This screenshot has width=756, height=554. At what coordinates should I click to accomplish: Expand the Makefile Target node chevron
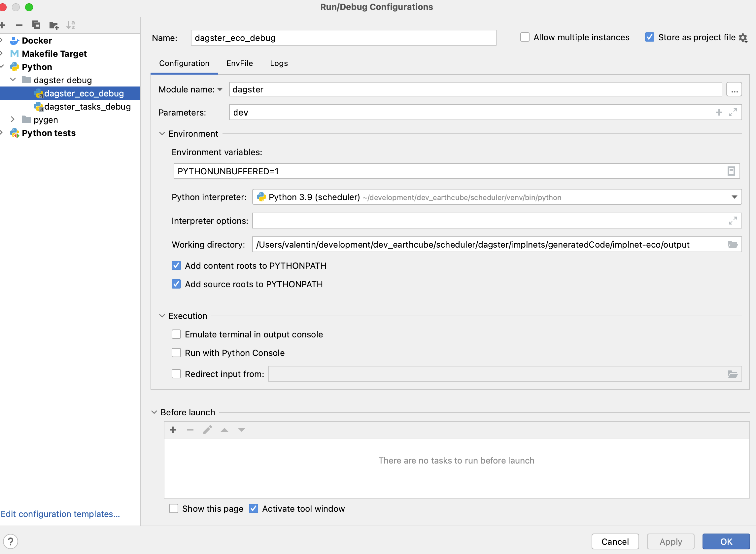[2, 54]
